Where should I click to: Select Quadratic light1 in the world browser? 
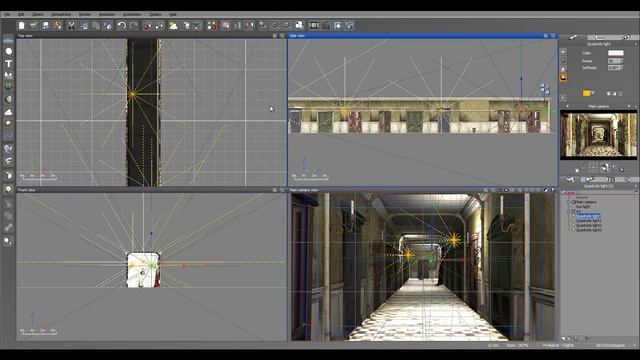pyautogui.click(x=589, y=221)
